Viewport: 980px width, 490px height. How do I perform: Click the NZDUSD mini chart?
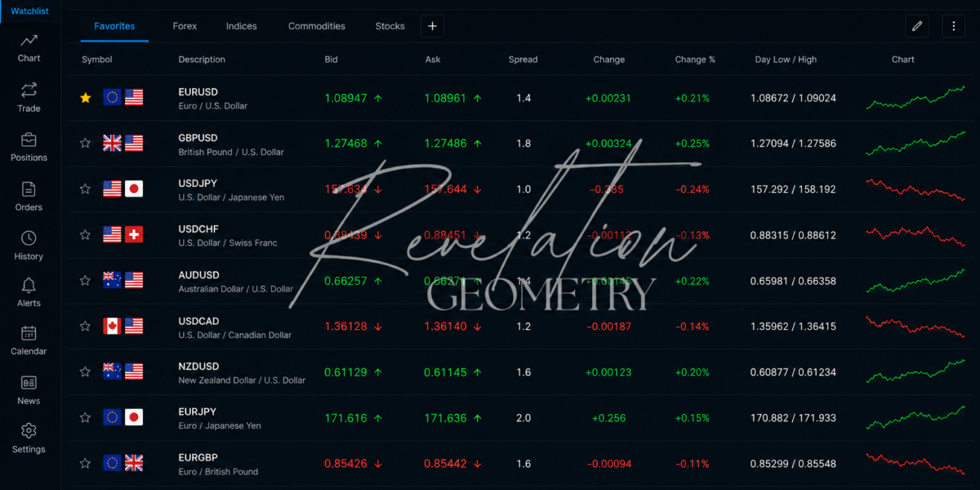915,372
